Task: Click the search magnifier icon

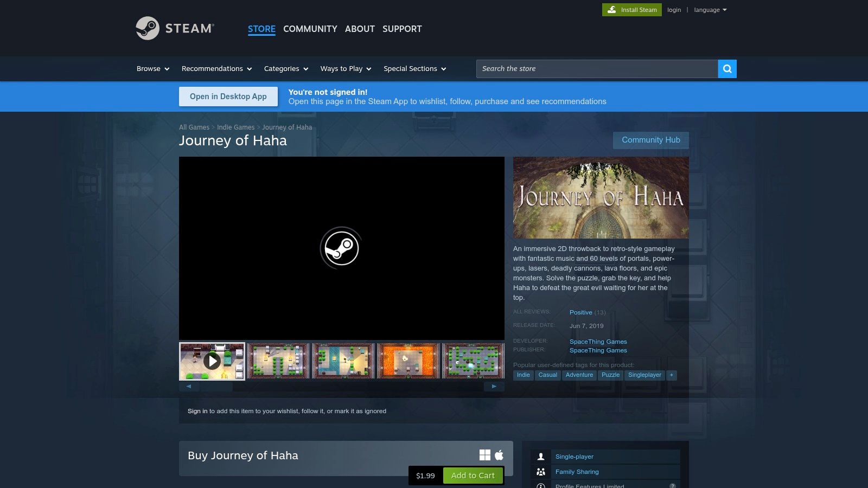Action: [727, 69]
